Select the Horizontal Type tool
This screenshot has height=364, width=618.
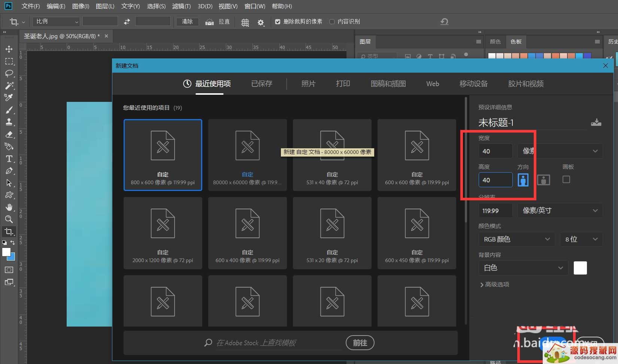pyautogui.click(x=9, y=159)
